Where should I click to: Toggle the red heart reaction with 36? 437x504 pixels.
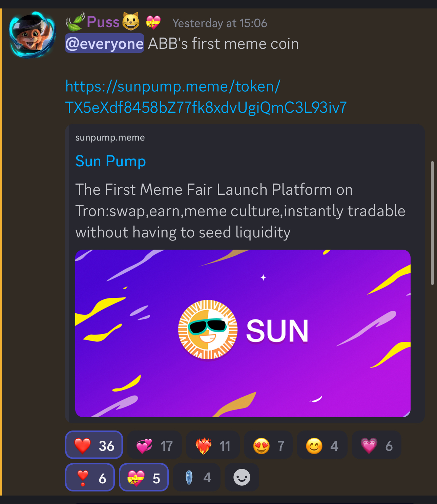pos(94,445)
